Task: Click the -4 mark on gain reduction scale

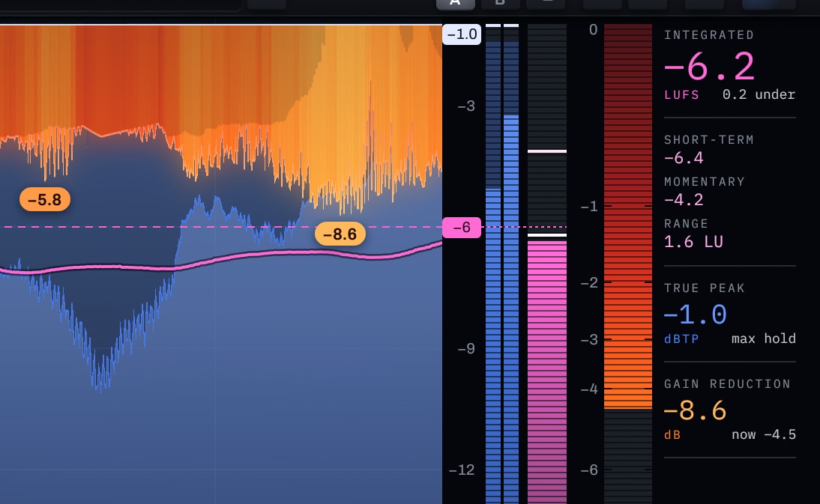Action: tap(589, 389)
